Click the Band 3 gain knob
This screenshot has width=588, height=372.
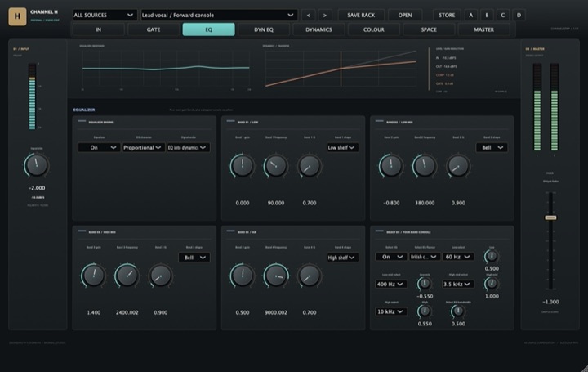[93, 276]
